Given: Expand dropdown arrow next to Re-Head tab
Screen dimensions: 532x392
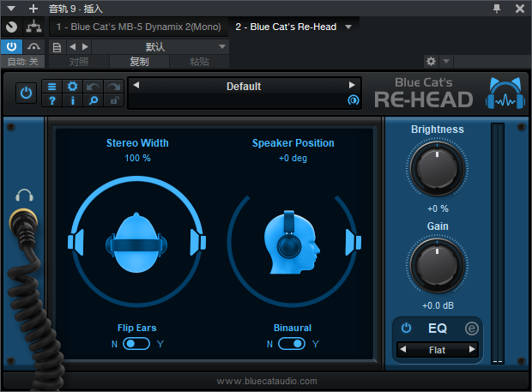Looking at the screenshot, I should point(348,27).
